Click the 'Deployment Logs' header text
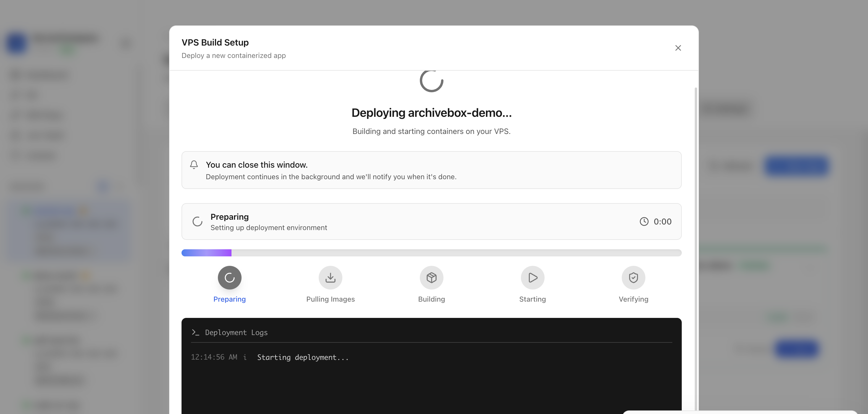868x414 pixels. pyautogui.click(x=236, y=332)
